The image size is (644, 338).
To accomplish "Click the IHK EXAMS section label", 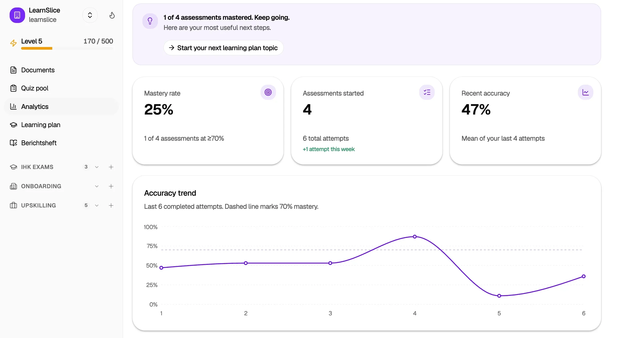I will point(37,167).
